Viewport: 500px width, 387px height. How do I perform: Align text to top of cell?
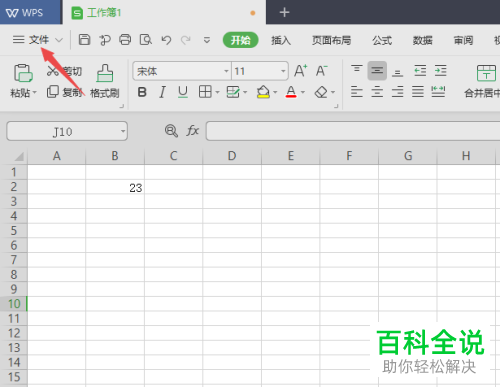357,70
